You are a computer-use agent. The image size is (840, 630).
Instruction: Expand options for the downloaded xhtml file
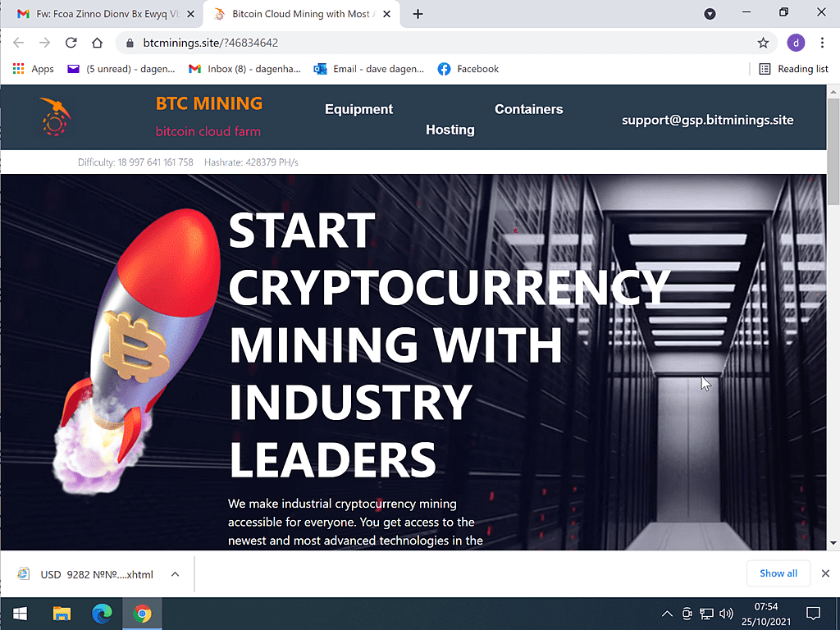pyautogui.click(x=176, y=574)
